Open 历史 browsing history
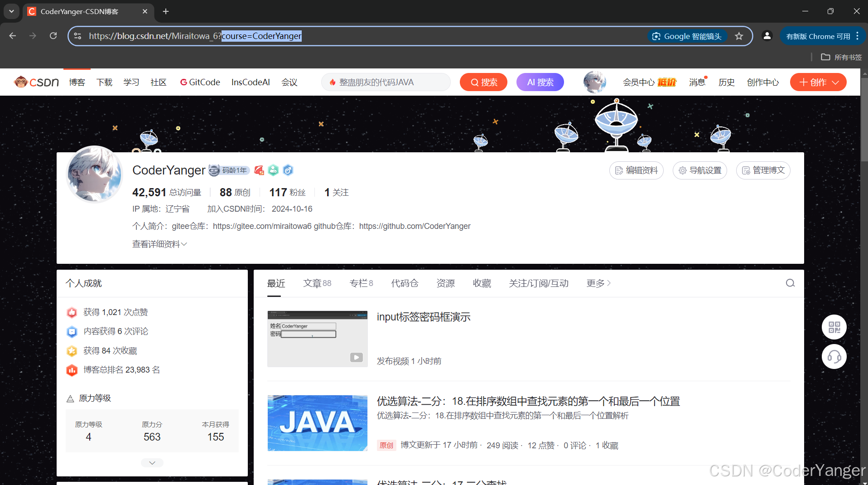This screenshot has width=868, height=485. point(727,82)
